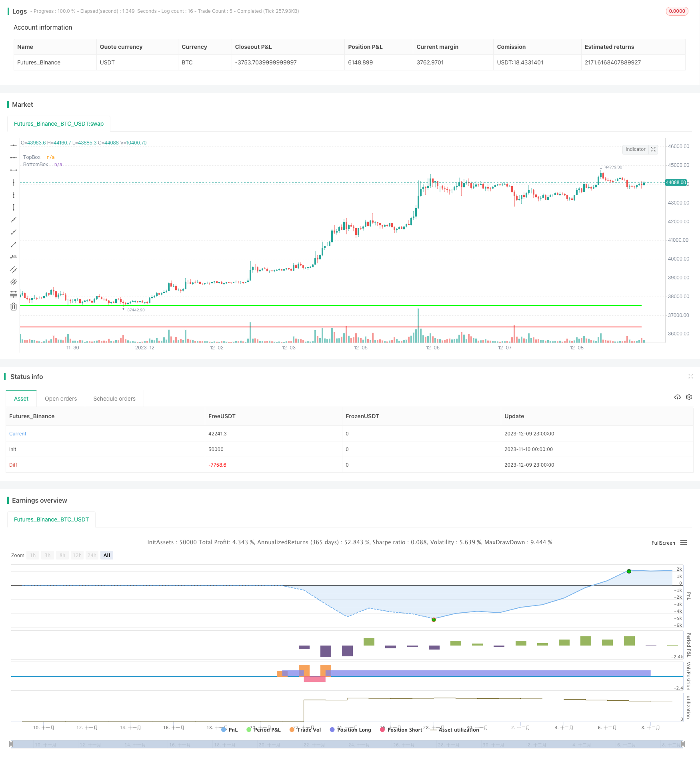Click the cloud download icon in Status info
The height and width of the screenshot is (760, 700).
click(678, 397)
